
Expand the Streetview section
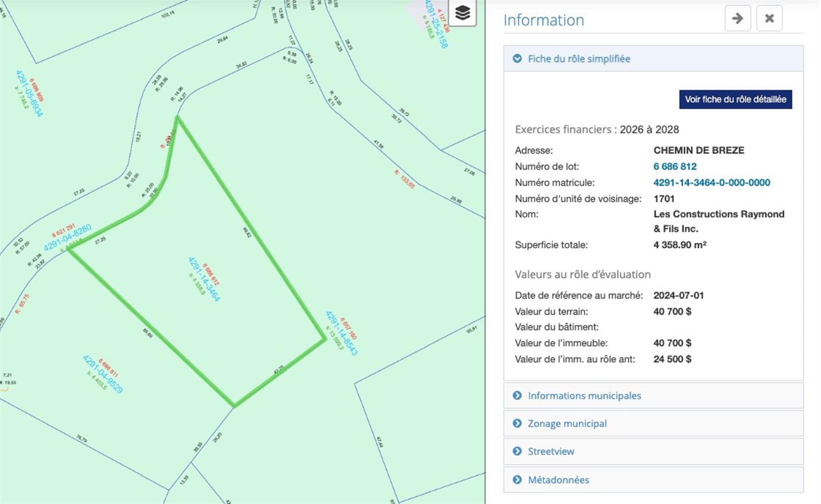point(653,451)
